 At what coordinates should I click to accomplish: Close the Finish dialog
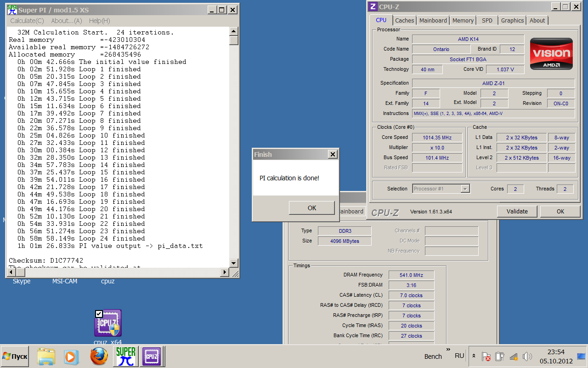[333, 155]
